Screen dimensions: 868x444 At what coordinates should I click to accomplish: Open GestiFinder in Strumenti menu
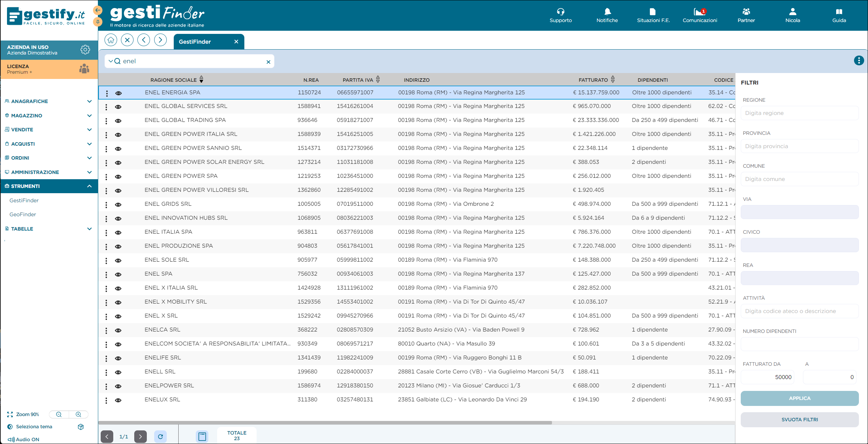(24, 201)
